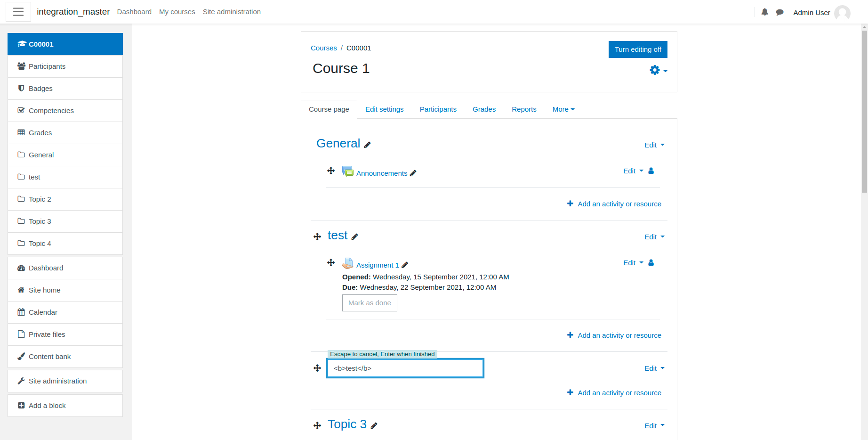Jump to test section from sidebar

click(65, 177)
